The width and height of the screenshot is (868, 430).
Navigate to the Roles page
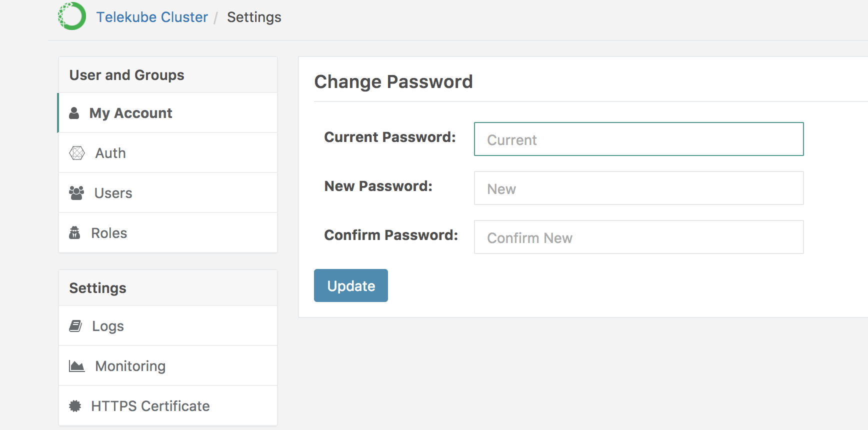point(109,233)
